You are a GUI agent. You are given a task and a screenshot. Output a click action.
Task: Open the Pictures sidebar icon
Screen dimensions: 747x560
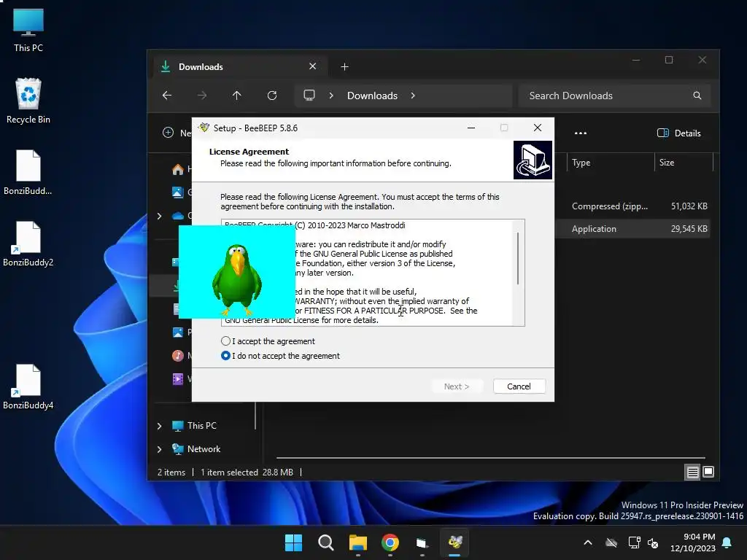(x=178, y=332)
